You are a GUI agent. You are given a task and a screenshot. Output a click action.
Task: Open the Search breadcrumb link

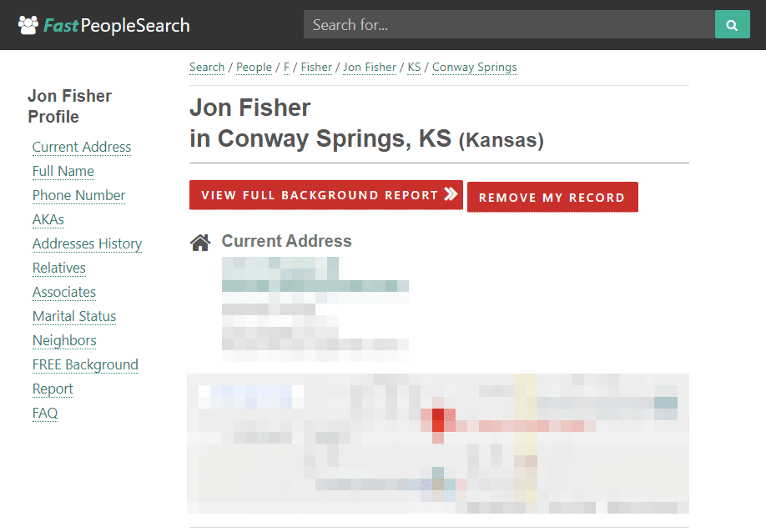tap(207, 68)
